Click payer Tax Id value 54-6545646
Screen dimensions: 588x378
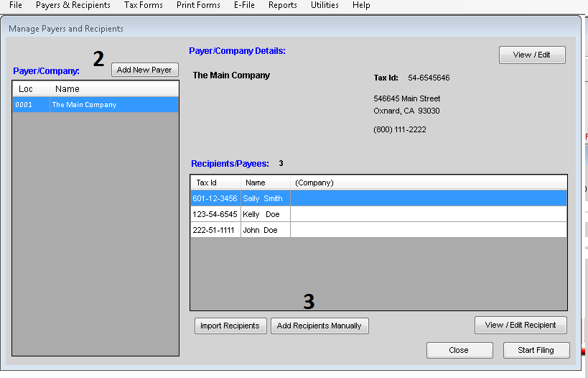pos(429,78)
